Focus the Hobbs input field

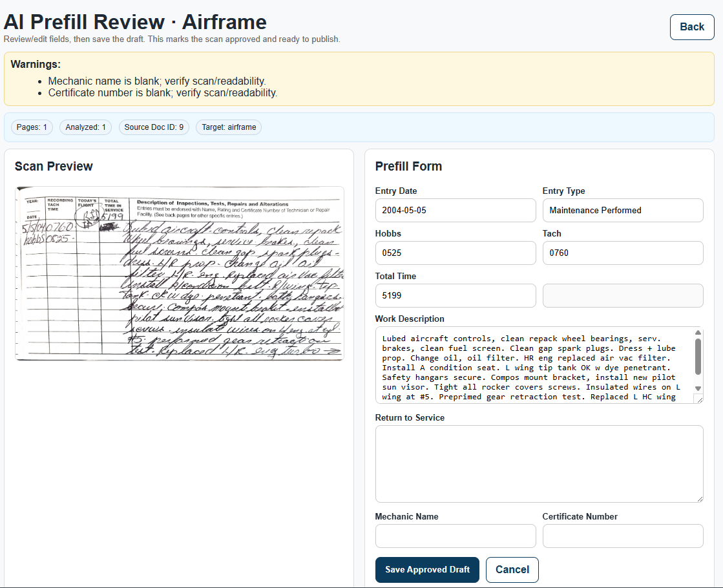[456, 253]
